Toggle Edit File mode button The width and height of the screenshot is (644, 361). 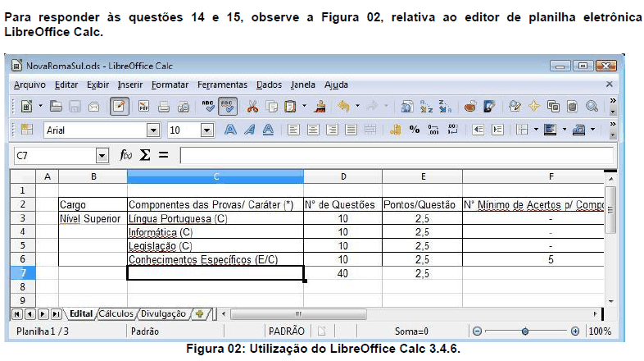[120, 106]
